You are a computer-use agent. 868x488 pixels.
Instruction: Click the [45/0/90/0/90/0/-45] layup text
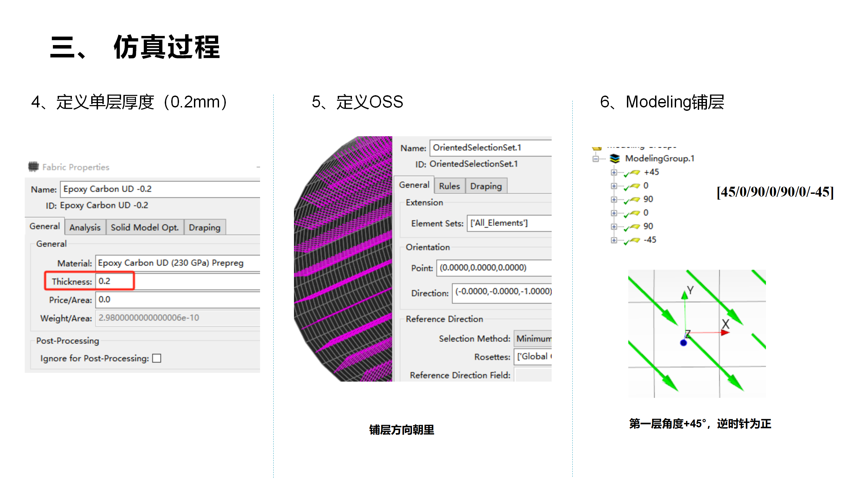[775, 192]
